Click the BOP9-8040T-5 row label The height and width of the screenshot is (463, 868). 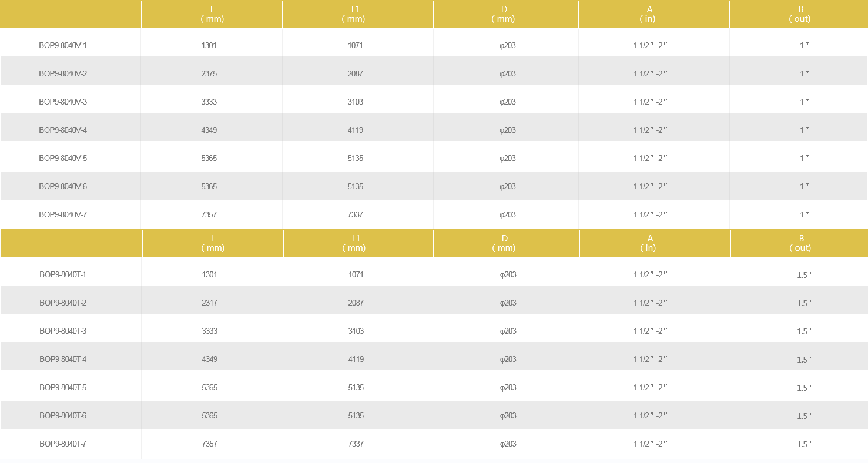[x=63, y=388]
